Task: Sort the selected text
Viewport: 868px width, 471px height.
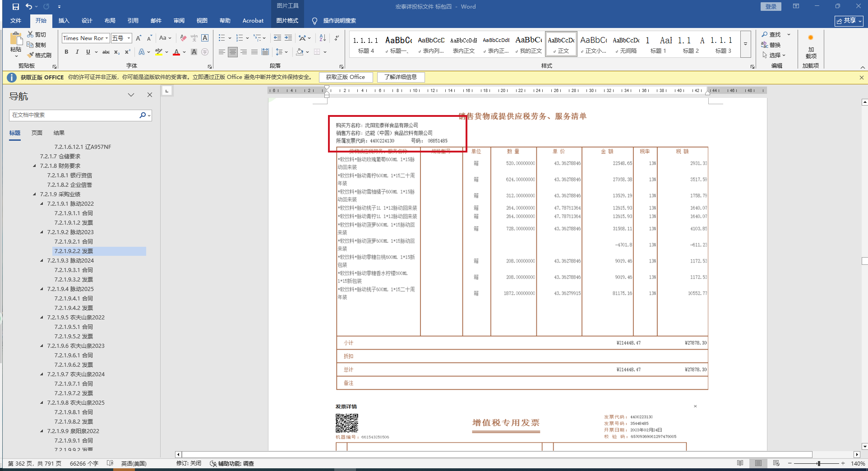Action: click(323, 38)
